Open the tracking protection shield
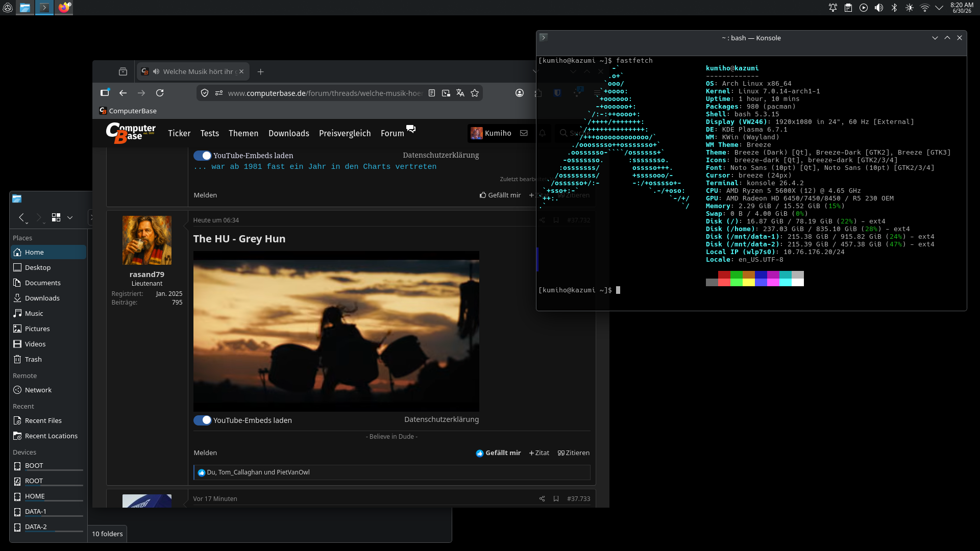The width and height of the screenshot is (980, 551). 205,93
